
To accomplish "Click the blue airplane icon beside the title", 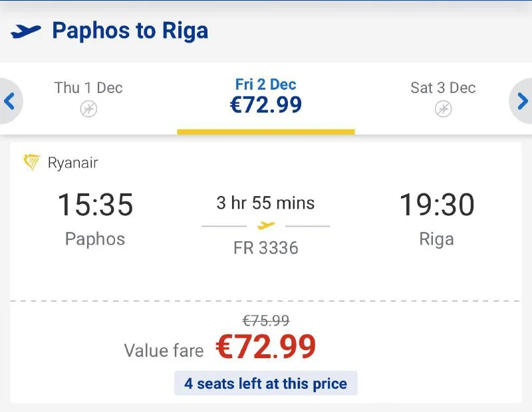I will tap(26, 31).
